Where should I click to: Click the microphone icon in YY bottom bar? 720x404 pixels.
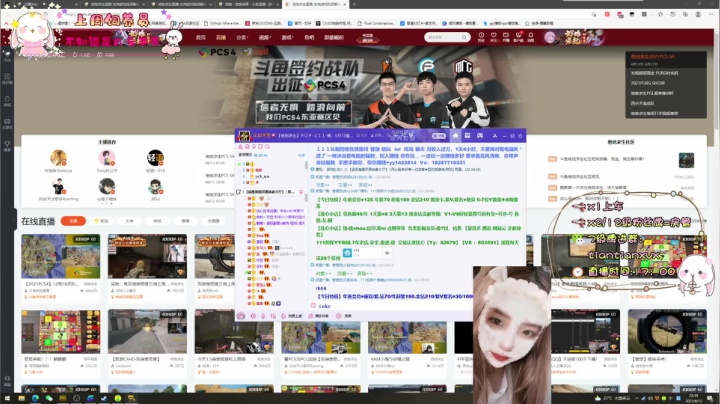click(263, 316)
